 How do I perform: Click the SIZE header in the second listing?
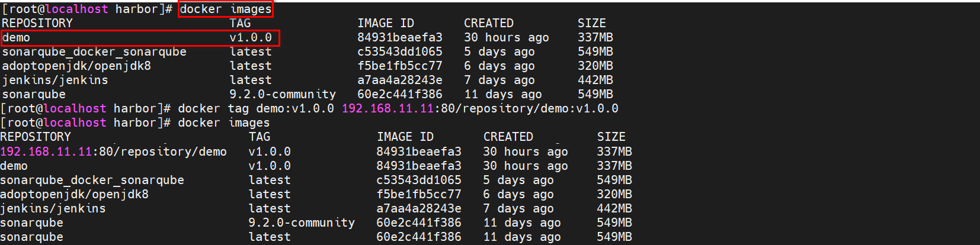point(611,137)
